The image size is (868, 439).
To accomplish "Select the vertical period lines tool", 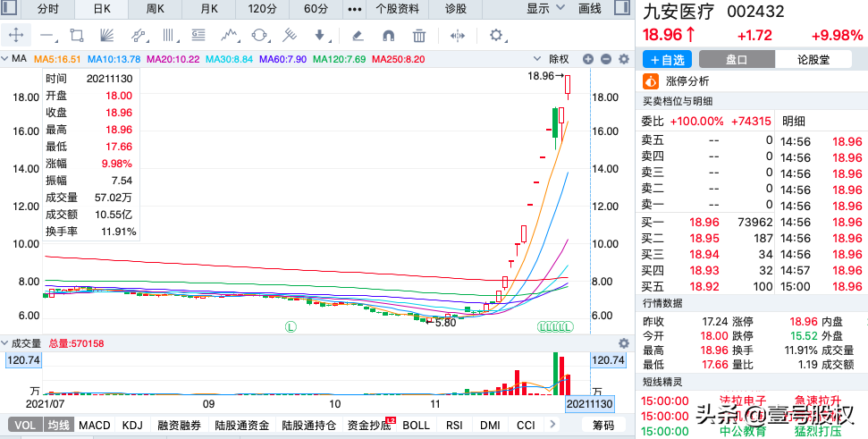I will coord(169,36).
